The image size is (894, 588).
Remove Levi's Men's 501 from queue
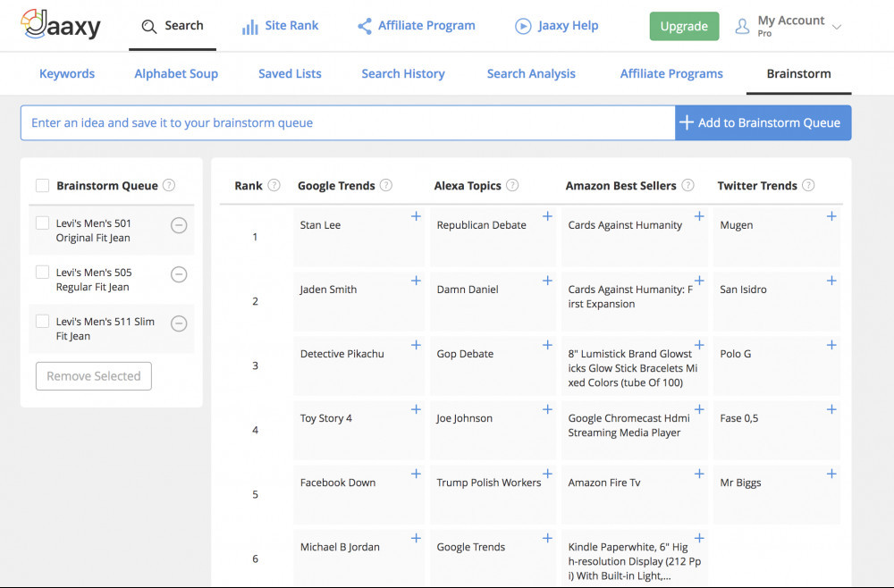tap(179, 225)
